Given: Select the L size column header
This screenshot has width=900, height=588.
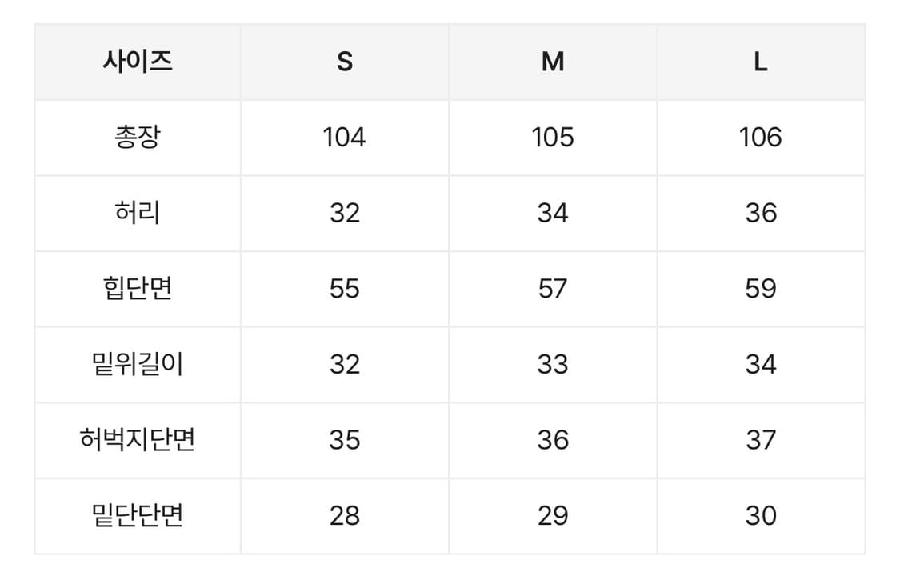Looking at the screenshot, I should point(761,62).
